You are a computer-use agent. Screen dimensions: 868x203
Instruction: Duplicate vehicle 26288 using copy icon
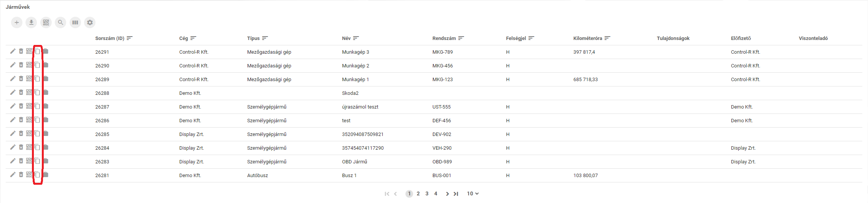click(37, 93)
